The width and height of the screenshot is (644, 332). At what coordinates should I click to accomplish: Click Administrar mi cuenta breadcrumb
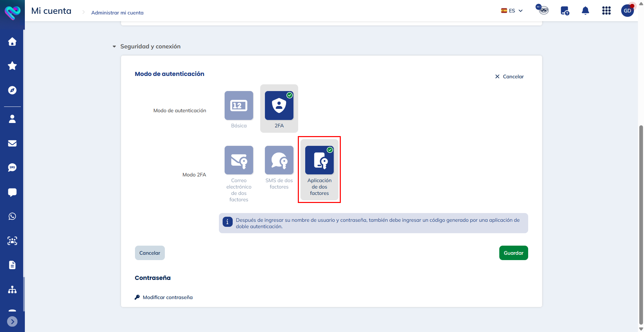117,13
